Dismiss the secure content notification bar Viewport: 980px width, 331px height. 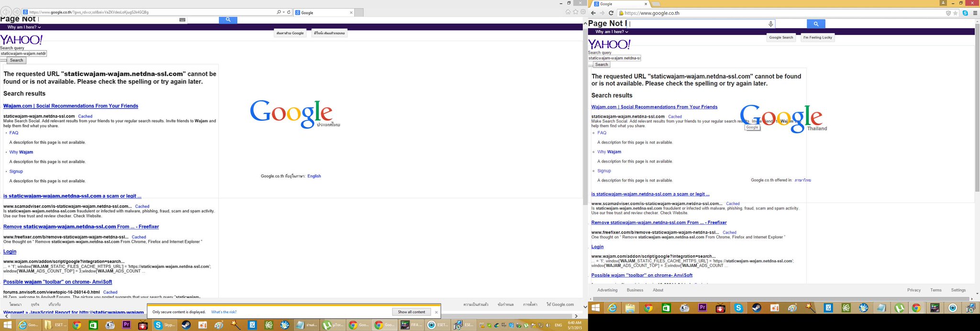coord(436,312)
